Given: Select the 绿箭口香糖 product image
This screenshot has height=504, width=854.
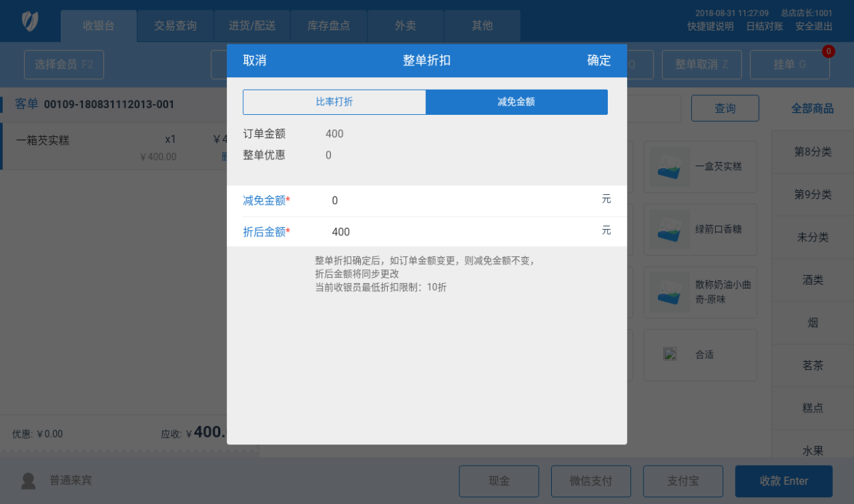Looking at the screenshot, I should coord(670,230).
